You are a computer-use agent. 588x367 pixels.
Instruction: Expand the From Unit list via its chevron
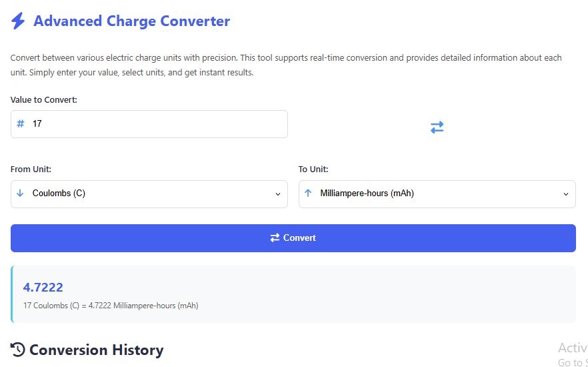(278, 194)
